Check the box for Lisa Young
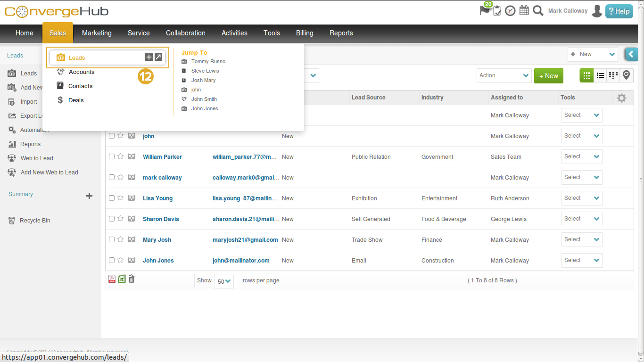This screenshot has width=644, height=362. click(112, 198)
